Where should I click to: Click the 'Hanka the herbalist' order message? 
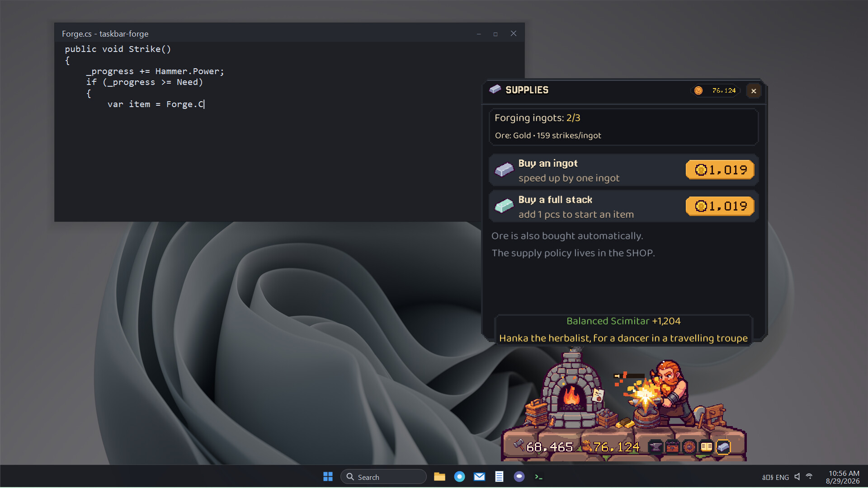coord(623,338)
